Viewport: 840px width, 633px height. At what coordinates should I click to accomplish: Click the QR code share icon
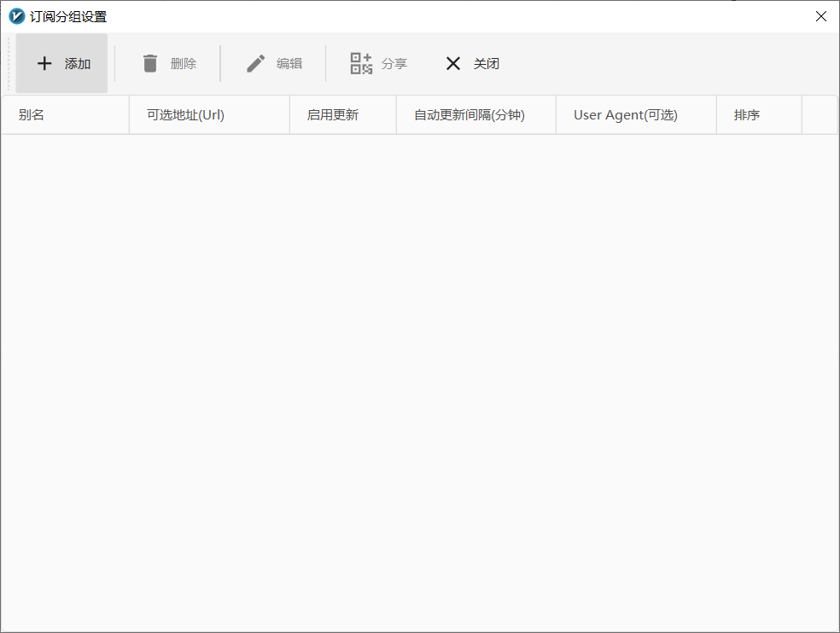click(361, 63)
